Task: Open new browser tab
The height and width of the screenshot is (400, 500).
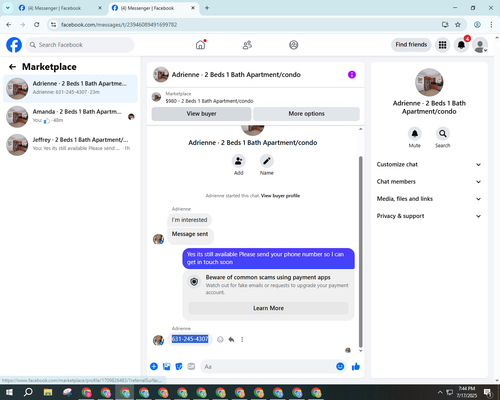Action: [x=207, y=8]
